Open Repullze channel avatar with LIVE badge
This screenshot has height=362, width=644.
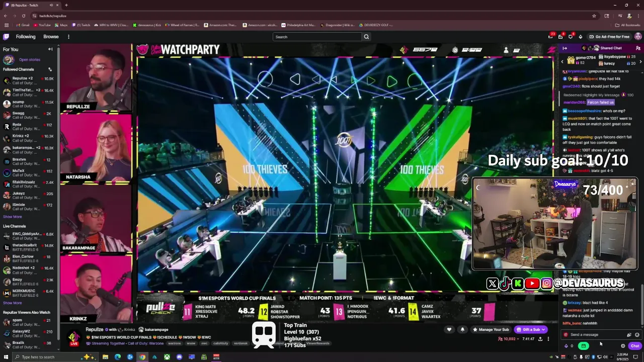(74, 338)
